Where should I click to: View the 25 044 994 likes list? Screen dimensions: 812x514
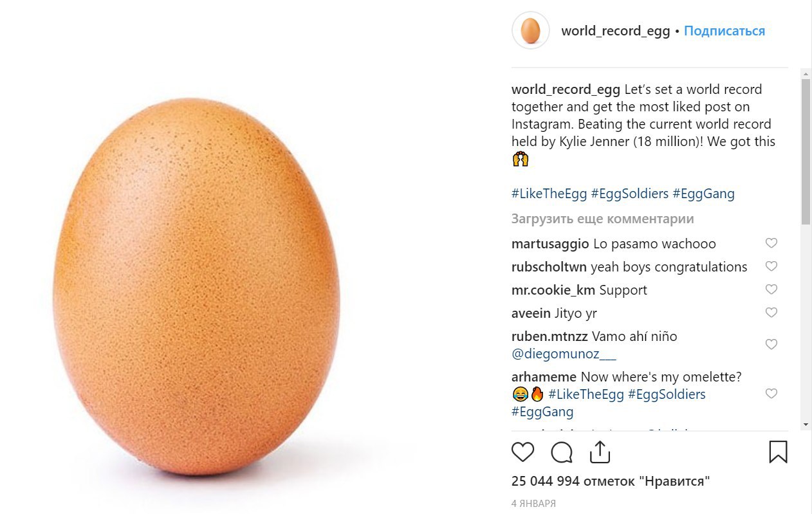(x=611, y=481)
